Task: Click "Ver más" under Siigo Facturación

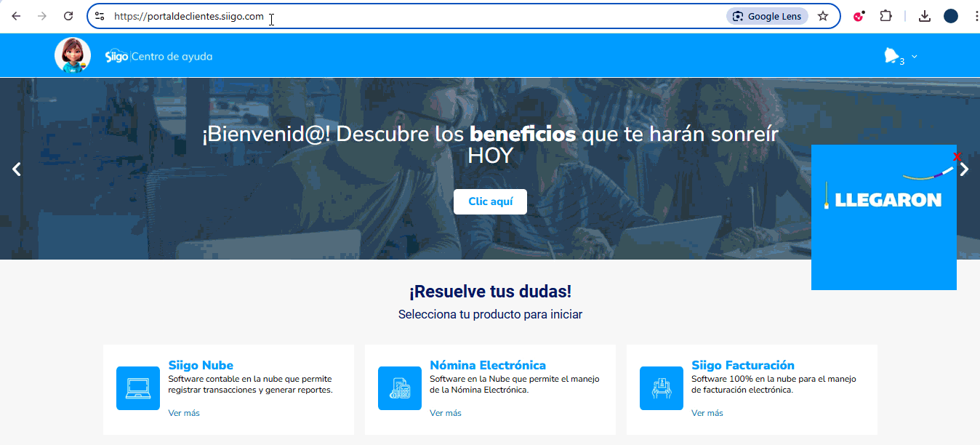Action: point(707,413)
